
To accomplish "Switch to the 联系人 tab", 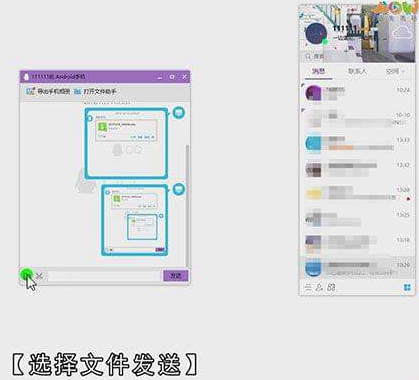I will click(357, 71).
